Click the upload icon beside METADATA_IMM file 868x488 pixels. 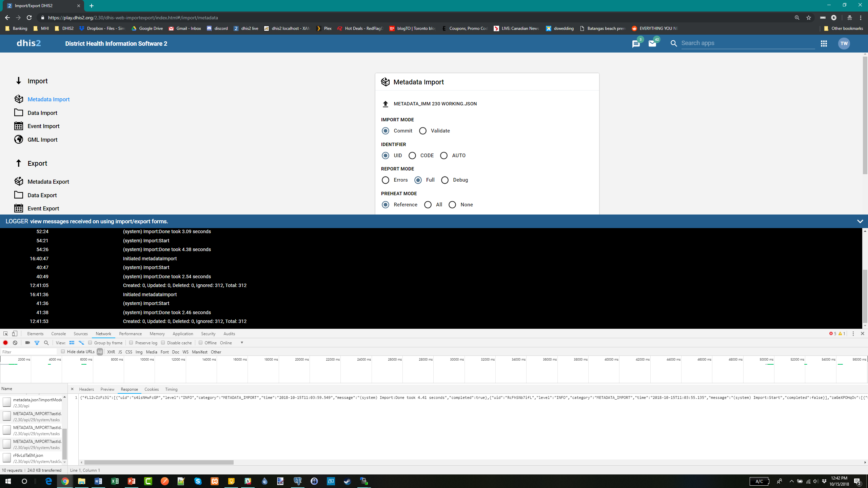(385, 104)
